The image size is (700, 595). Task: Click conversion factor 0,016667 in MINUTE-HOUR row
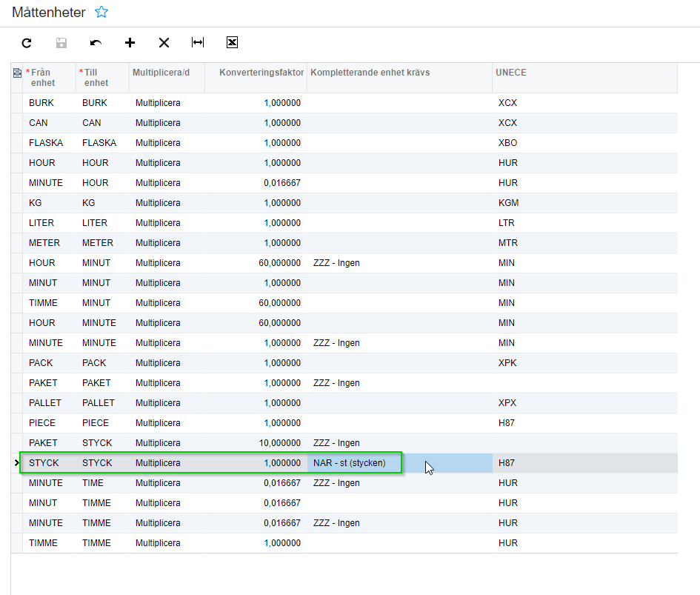(x=281, y=183)
